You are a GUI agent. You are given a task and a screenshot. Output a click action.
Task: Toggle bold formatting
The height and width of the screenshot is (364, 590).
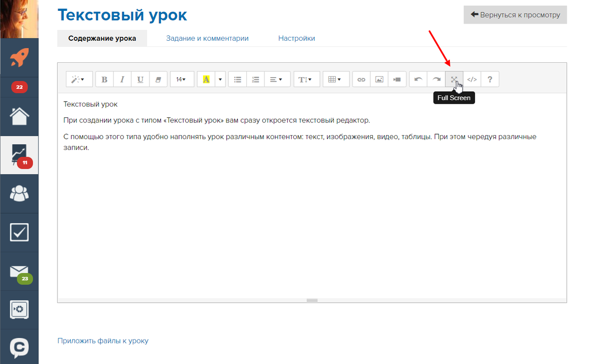(x=104, y=79)
